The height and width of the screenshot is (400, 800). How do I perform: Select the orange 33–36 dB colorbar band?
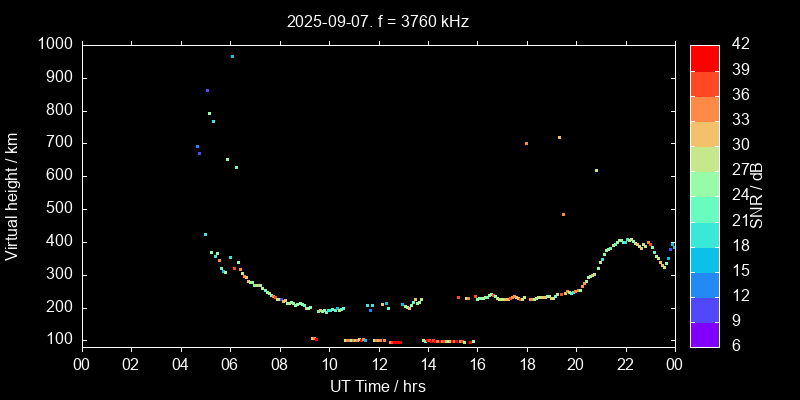point(705,107)
